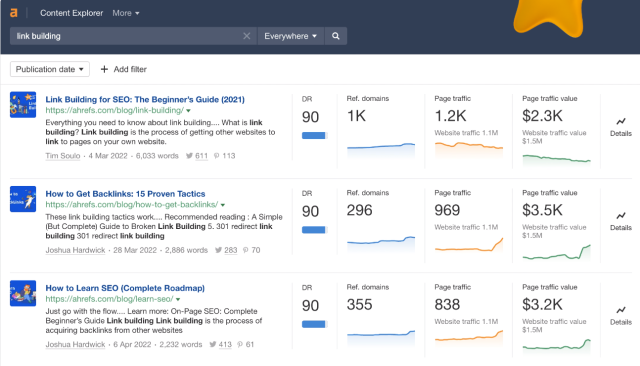Click author Tim Soulo
Screen dimensions: 640x366
[62, 156]
